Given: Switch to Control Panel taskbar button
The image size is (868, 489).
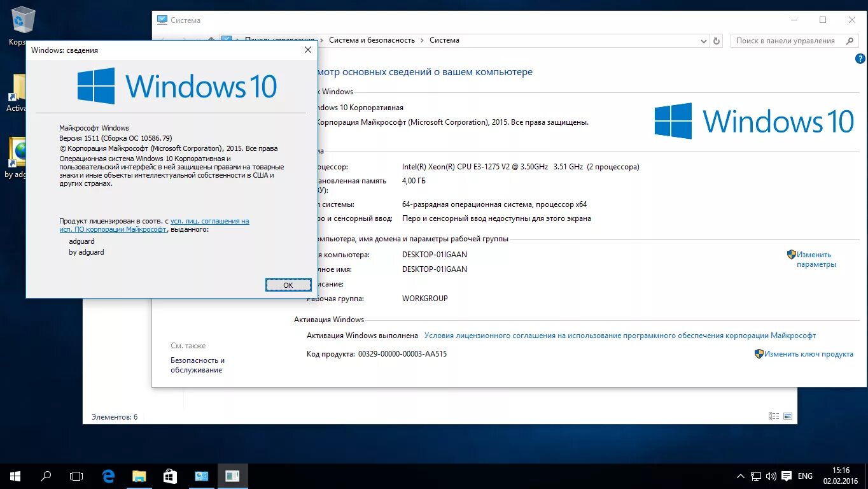Looking at the screenshot, I should (x=202, y=476).
